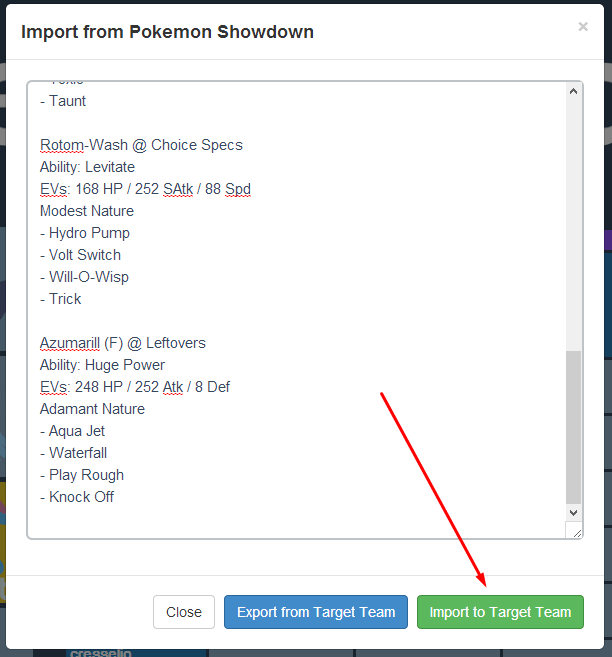Click the Volt Switch move line
612x657 pixels.
pos(85,255)
